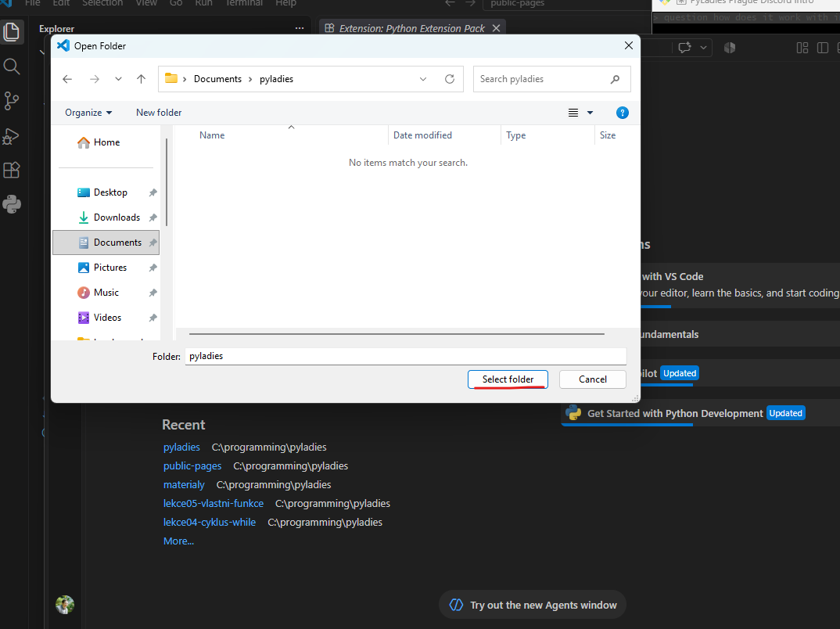Open the Extensions view icon
This screenshot has height=629, width=840.
click(x=12, y=171)
